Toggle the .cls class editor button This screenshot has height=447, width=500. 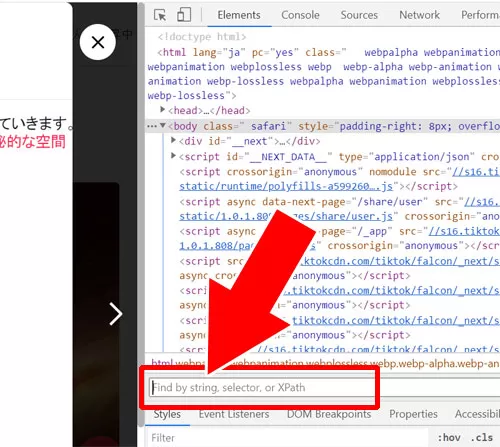click(482, 438)
